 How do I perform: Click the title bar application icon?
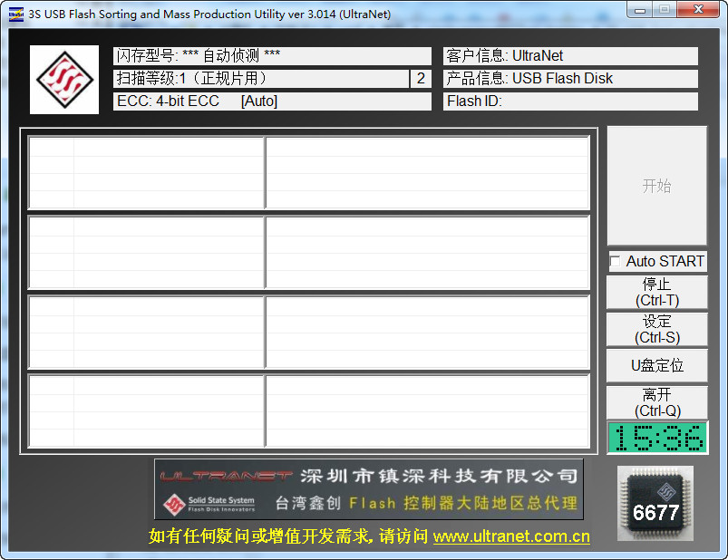coord(16,14)
